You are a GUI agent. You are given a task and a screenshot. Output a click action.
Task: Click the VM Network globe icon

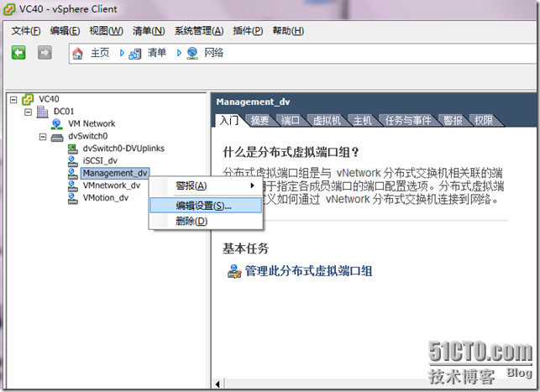(56, 123)
